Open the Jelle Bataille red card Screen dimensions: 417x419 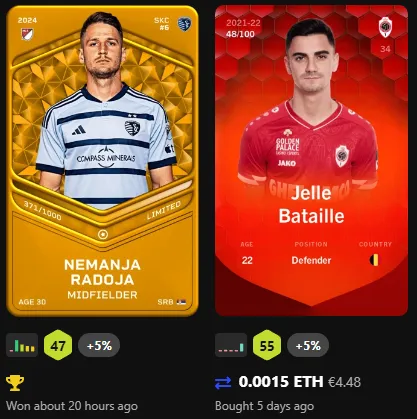pyautogui.click(x=311, y=160)
